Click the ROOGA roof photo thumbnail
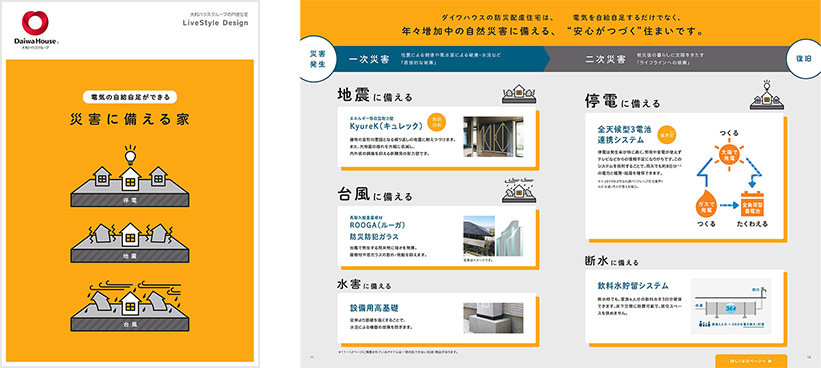The width and height of the screenshot is (821, 368). [479, 236]
